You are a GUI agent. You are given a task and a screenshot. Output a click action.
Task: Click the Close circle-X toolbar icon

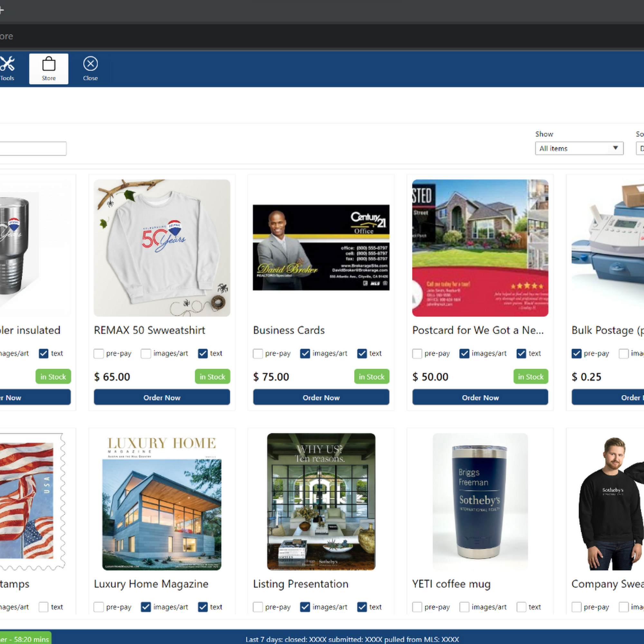(x=90, y=64)
